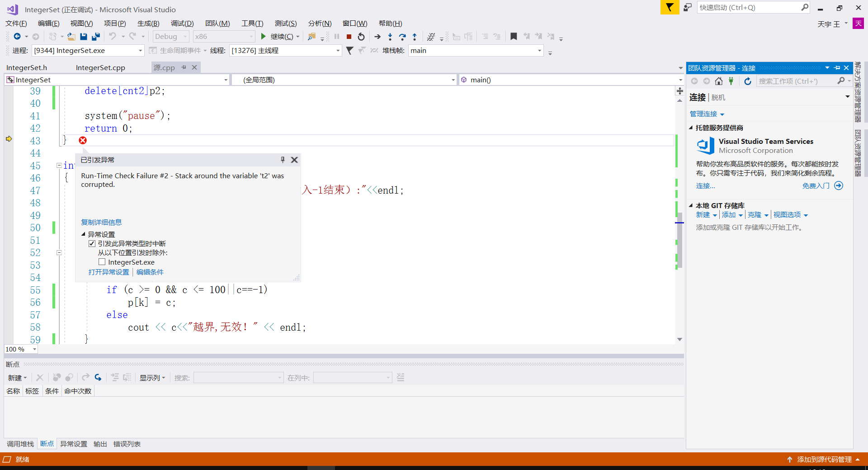Collapse the Local Git Repositories section
Screen dimensions: 868x470
point(691,205)
